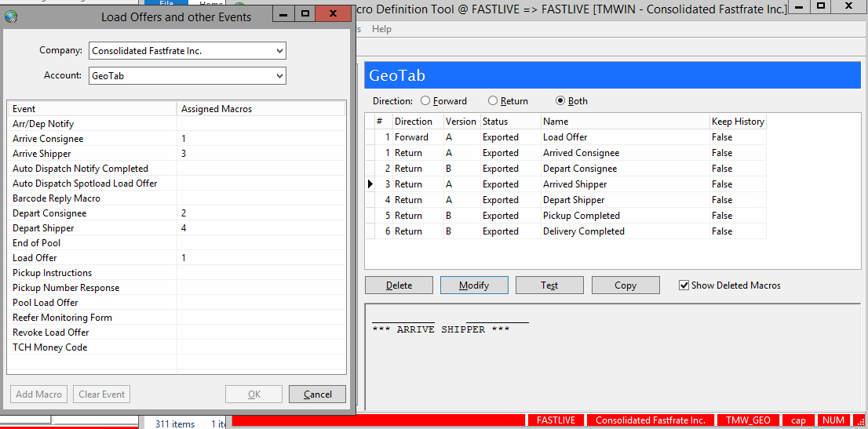This screenshot has width=868, height=429.
Task: Select Auto Dispatch Notify Completed event
Action: pyautogui.click(x=177, y=169)
